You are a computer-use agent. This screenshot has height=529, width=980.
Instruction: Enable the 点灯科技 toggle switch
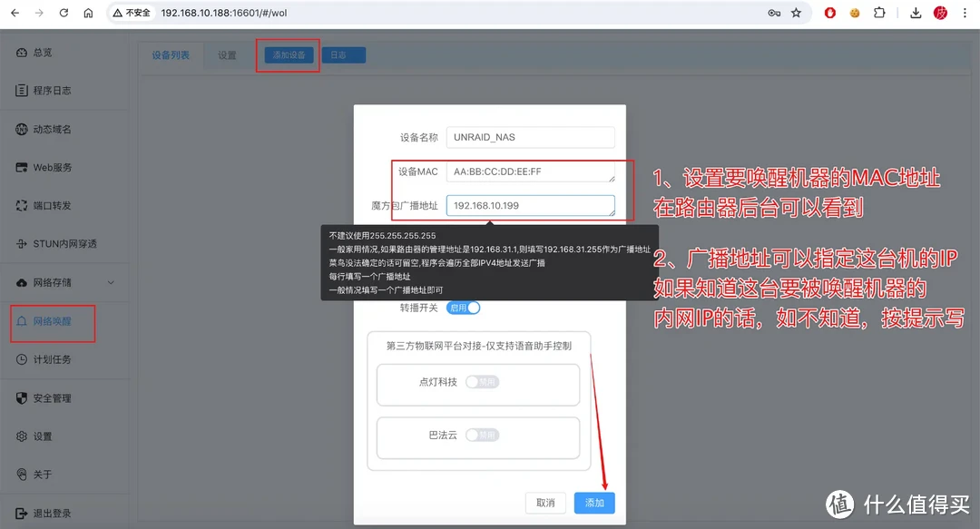point(482,382)
